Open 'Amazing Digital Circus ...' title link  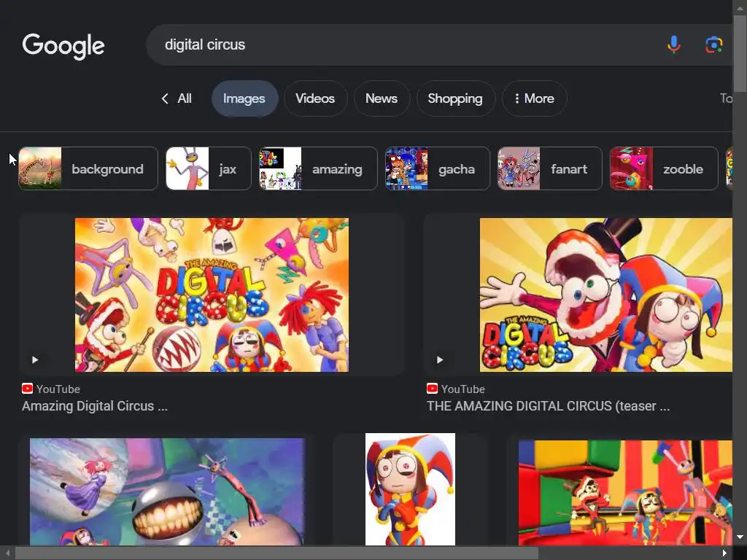click(x=95, y=406)
